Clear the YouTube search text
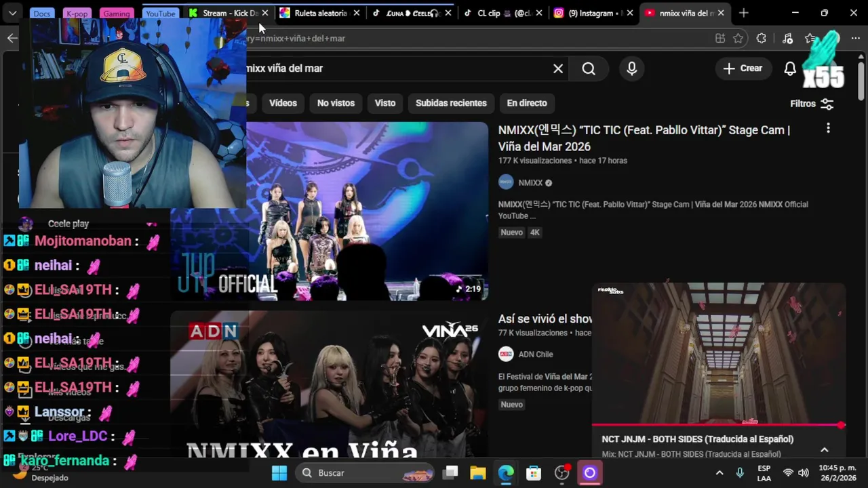Screen dimensions: 868x488 point(558,68)
